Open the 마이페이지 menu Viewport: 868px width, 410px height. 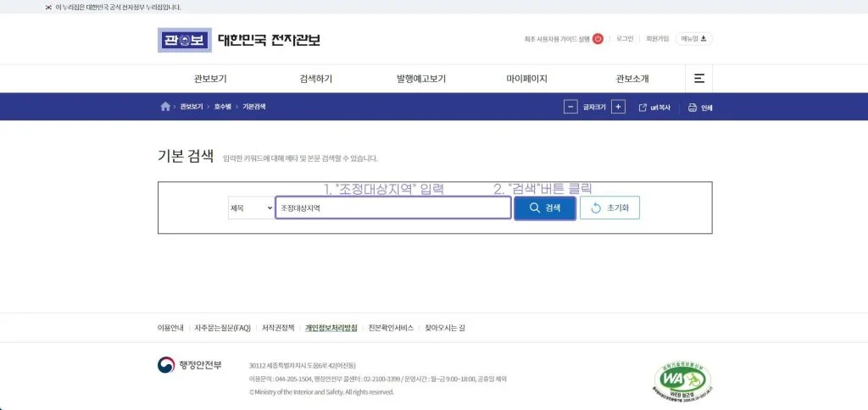coord(527,79)
